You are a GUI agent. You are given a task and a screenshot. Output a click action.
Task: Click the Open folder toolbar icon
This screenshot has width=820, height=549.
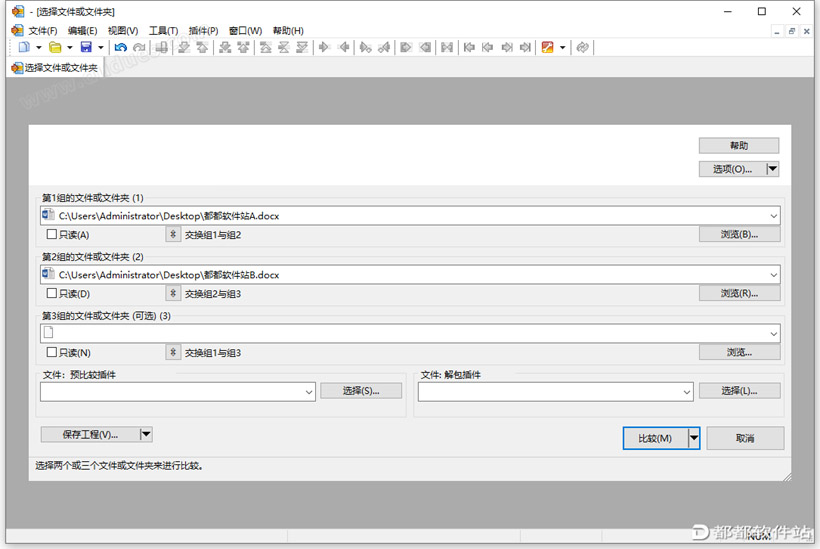pos(55,48)
